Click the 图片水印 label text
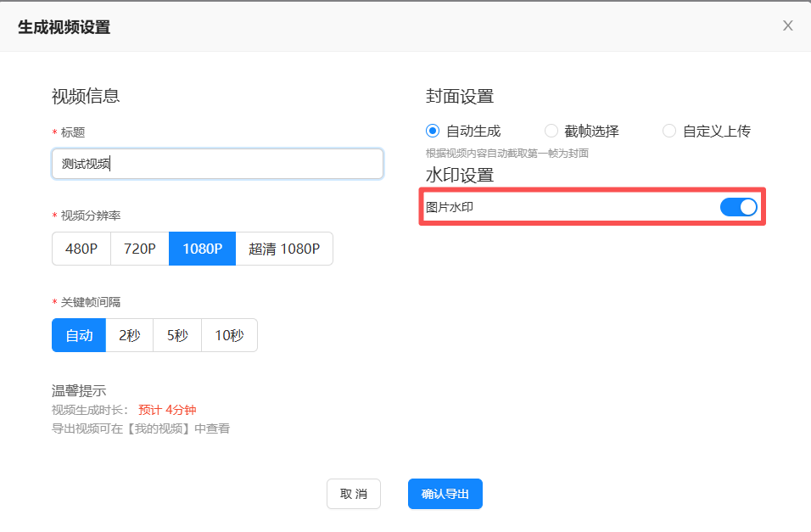The height and width of the screenshot is (532, 811). pos(450,207)
